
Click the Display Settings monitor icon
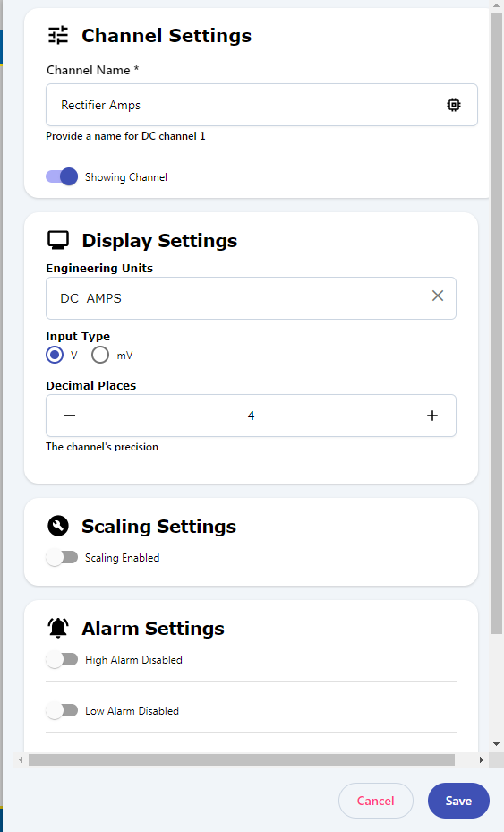[x=58, y=240]
